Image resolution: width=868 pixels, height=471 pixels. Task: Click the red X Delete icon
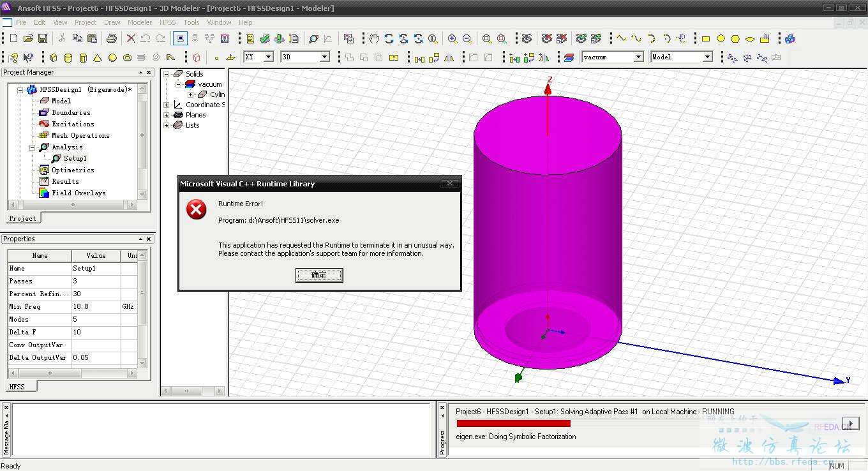[x=131, y=39]
